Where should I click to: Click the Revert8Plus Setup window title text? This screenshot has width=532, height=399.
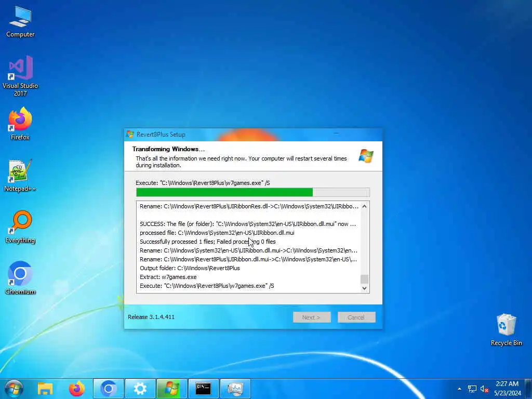[161, 135]
